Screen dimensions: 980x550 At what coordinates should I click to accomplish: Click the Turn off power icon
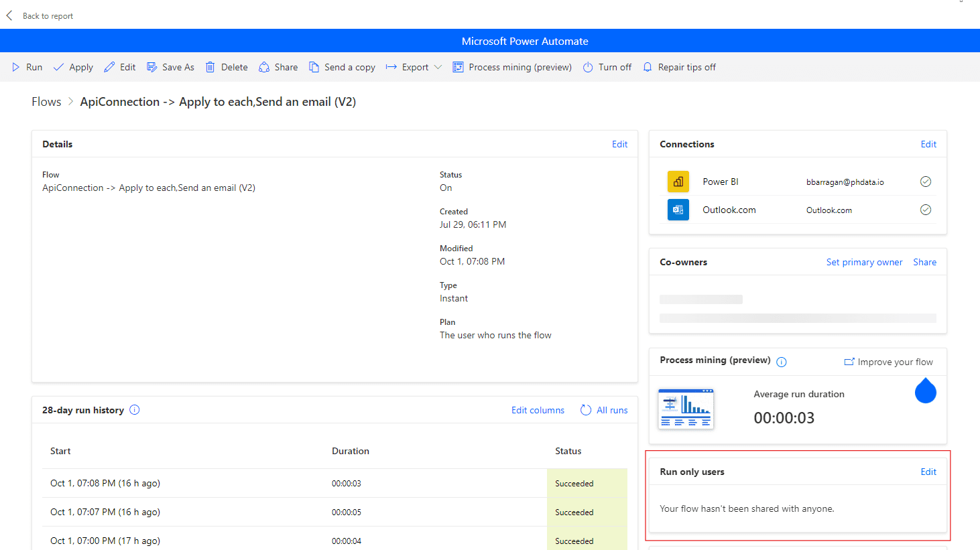(x=588, y=67)
